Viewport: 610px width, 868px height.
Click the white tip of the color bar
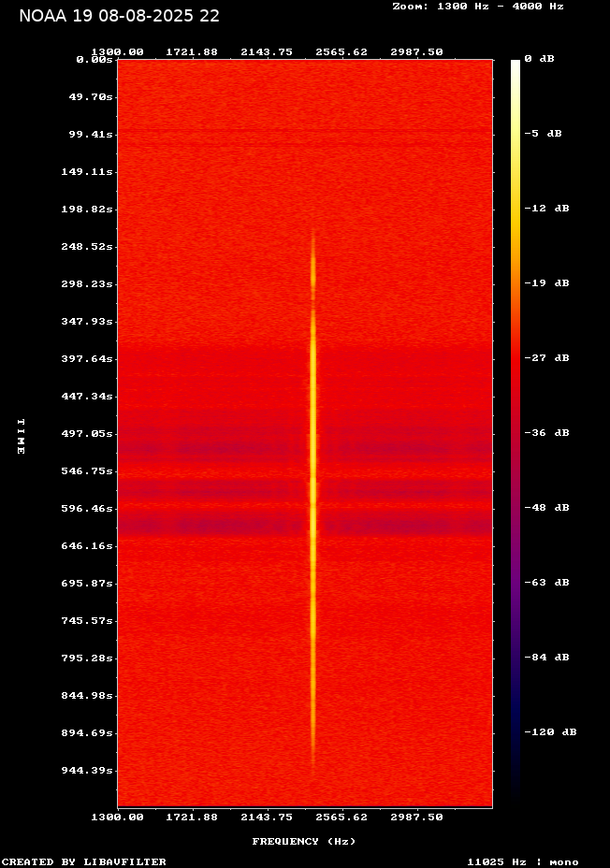tap(516, 64)
